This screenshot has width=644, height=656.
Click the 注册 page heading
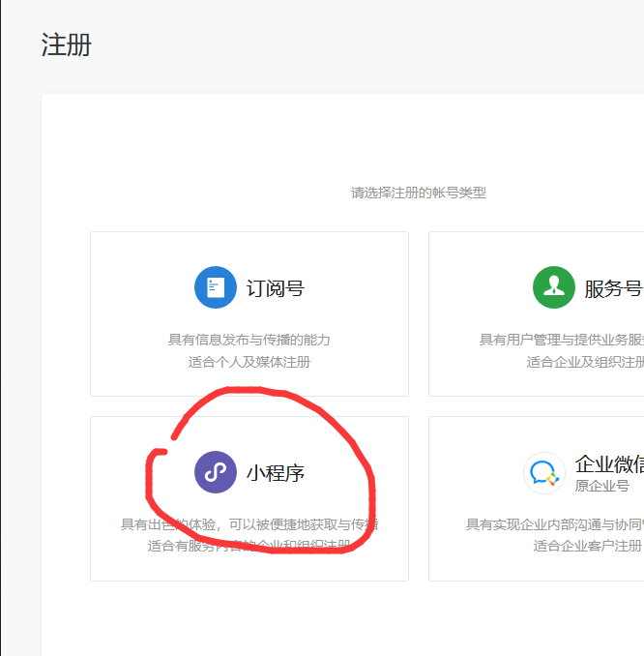(66, 45)
